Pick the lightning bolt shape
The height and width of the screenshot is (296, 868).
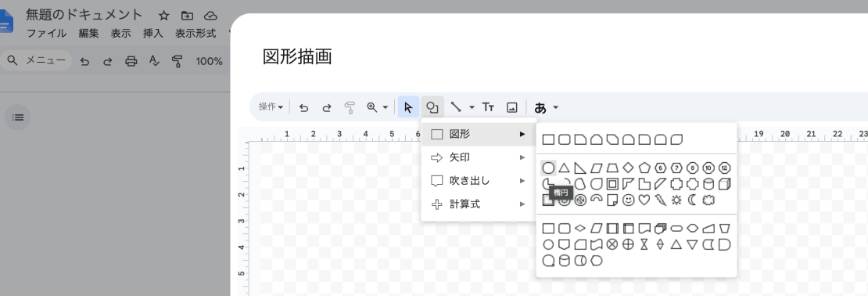click(x=661, y=200)
